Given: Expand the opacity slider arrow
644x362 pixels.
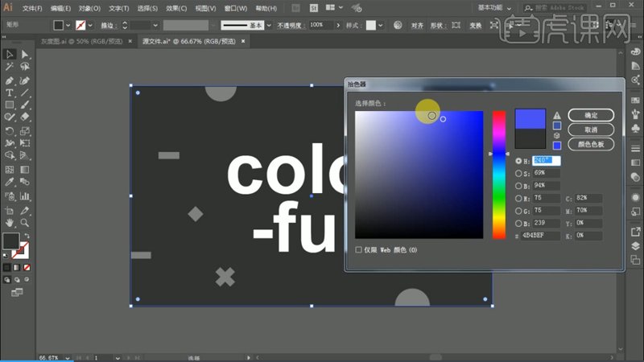Looking at the screenshot, I should pos(338,26).
